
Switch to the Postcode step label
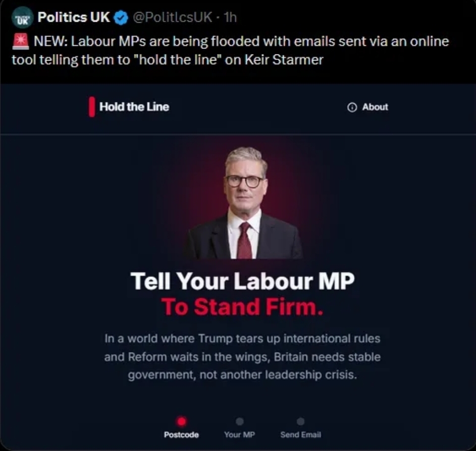click(181, 435)
